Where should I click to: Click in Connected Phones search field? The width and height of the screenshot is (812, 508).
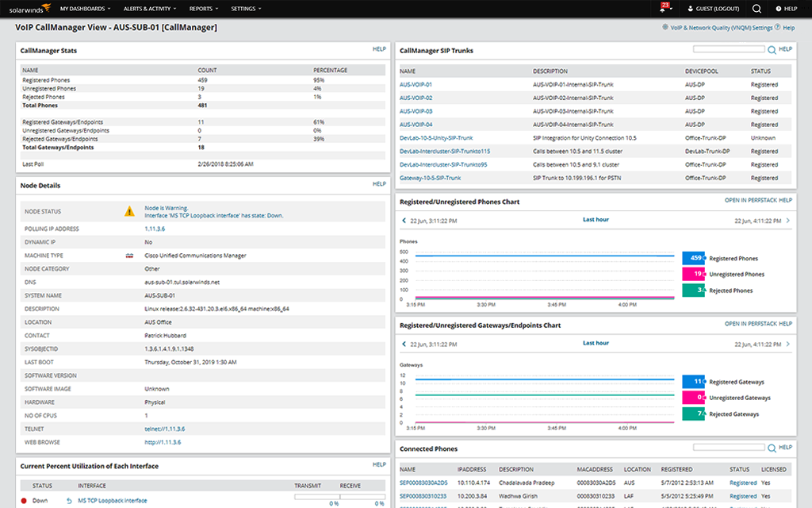pos(730,448)
